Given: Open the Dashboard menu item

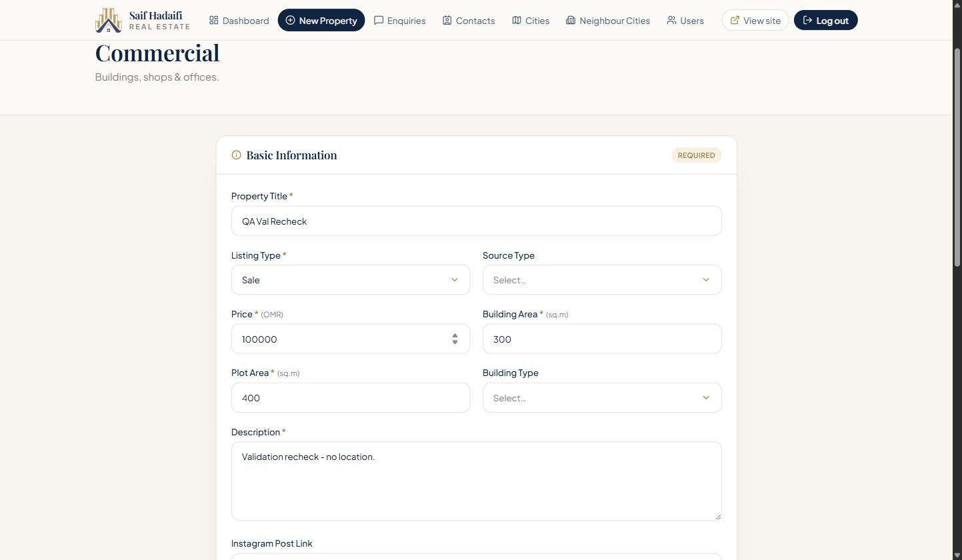Looking at the screenshot, I should (239, 20).
